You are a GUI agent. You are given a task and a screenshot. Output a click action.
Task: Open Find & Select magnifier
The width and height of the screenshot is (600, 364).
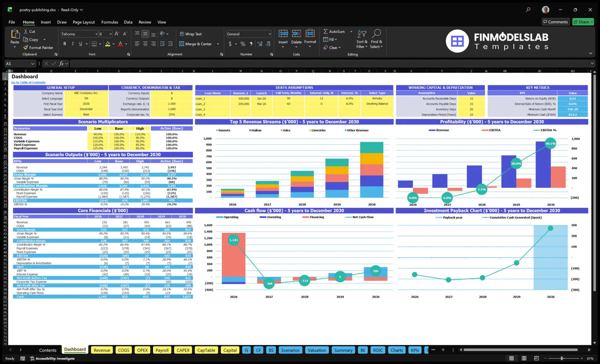click(377, 38)
